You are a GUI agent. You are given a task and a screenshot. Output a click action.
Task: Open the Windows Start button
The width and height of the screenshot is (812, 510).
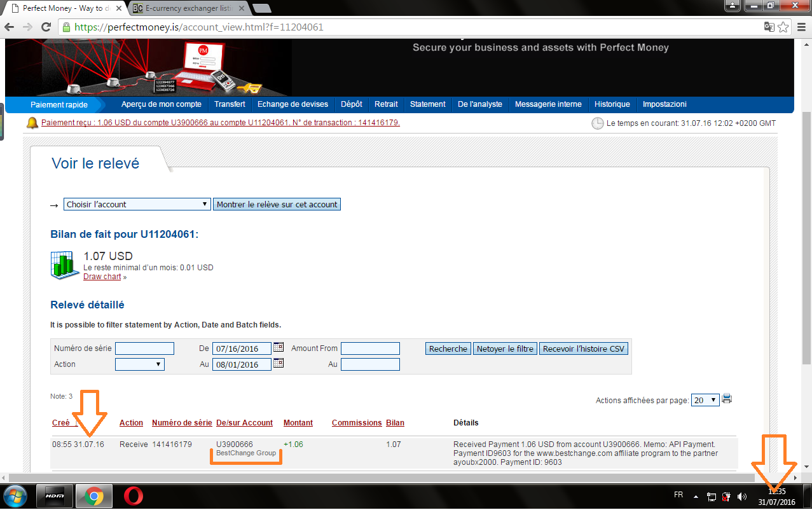coord(14,496)
